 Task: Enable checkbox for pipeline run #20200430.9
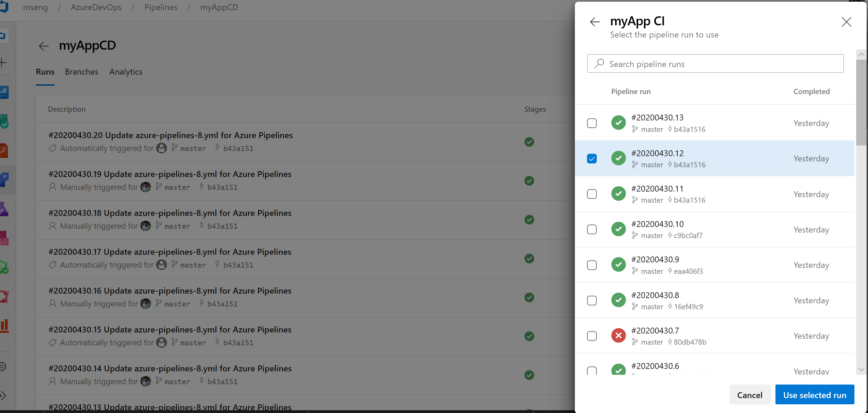[x=592, y=265]
